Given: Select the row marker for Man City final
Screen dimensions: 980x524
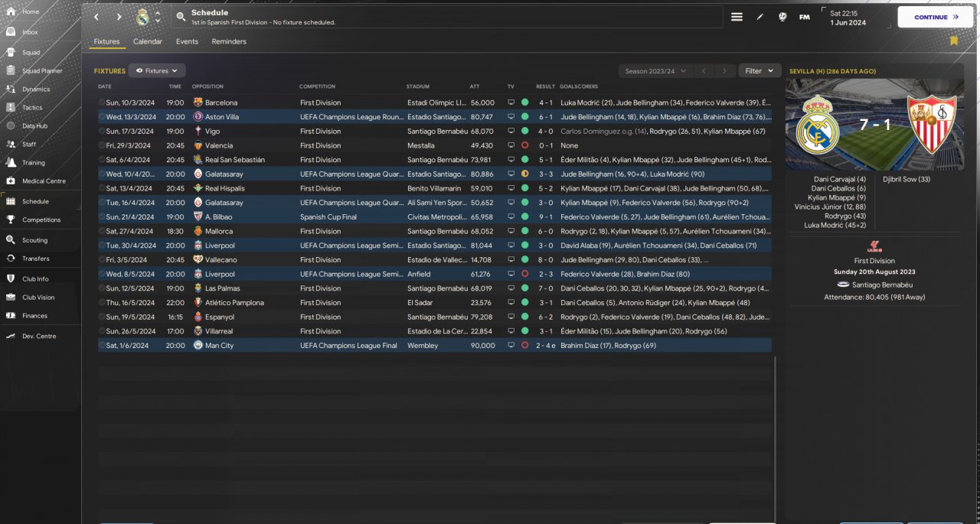Looking at the screenshot, I should pyautogui.click(x=101, y=346).
